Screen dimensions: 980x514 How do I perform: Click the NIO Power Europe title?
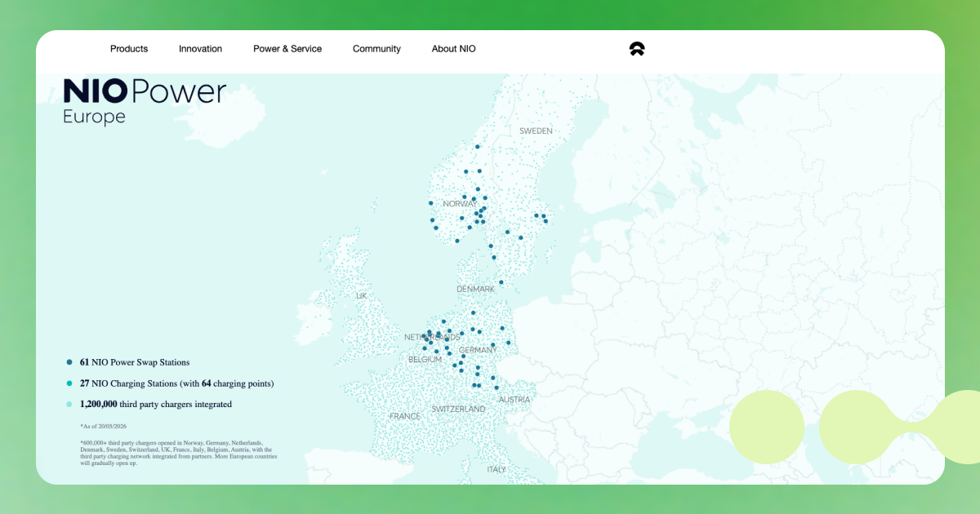(145, 102)
